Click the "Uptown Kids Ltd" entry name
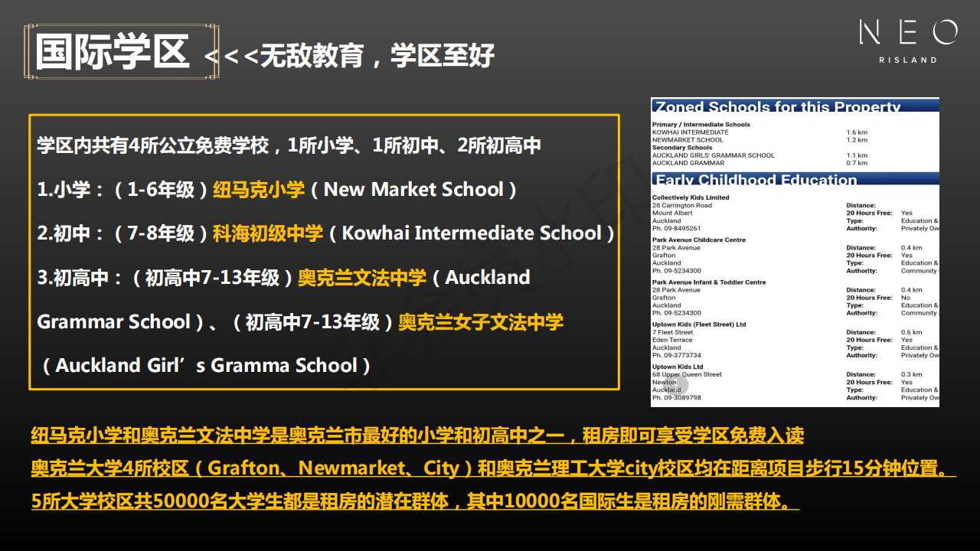The image size is (980, 551). click(678, 367)
